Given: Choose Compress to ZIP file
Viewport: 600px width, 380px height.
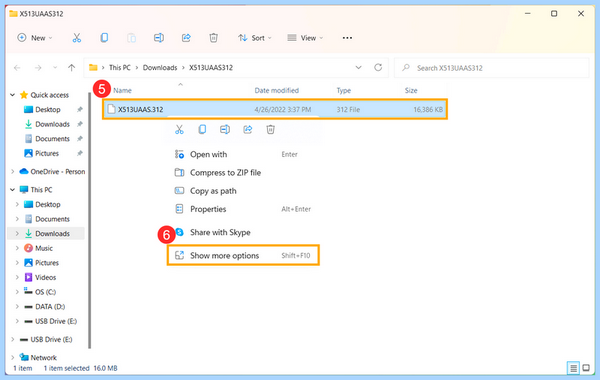Looking at the screenshot, I should point(243,173).
